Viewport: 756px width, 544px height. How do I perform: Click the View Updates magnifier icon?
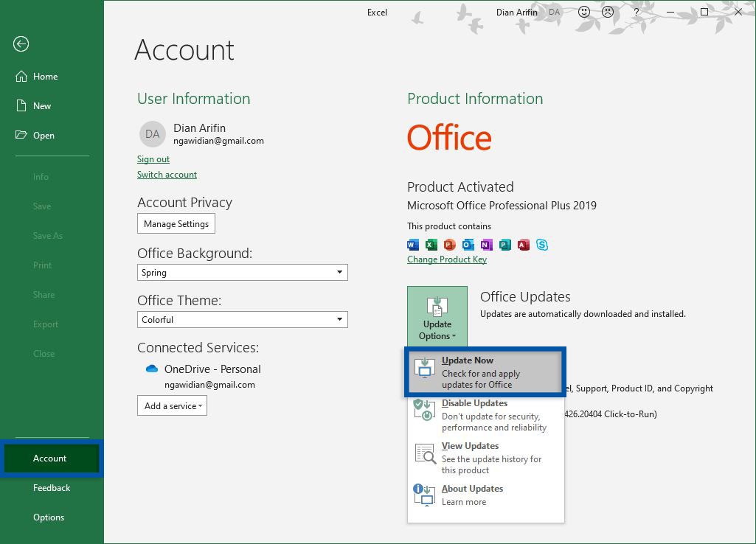[x=424, y=452]
